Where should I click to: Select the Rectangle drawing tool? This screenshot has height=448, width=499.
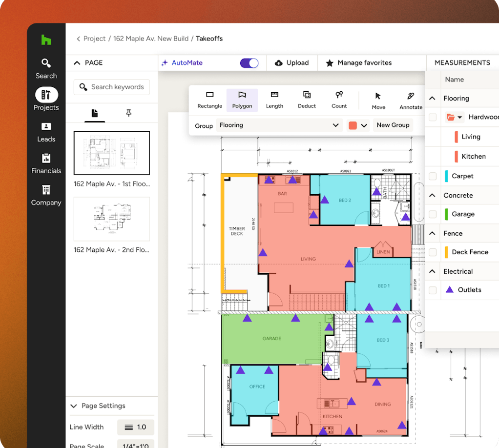pos(209,100)
